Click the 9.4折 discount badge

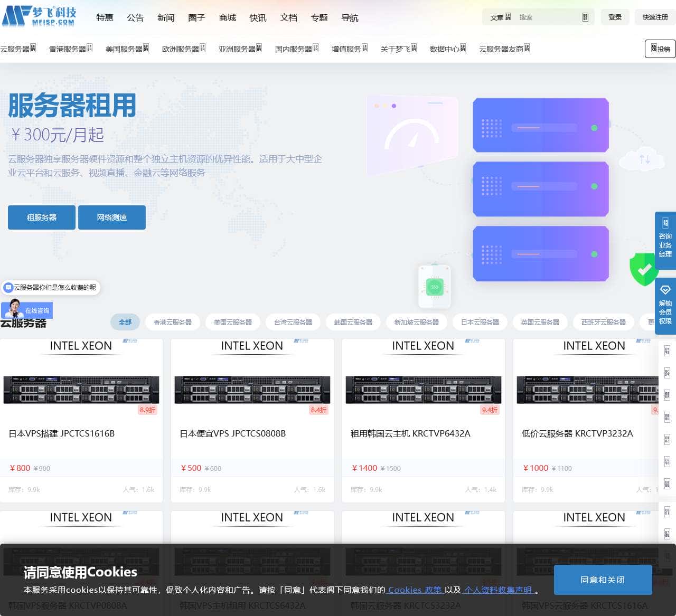[490, 410]
